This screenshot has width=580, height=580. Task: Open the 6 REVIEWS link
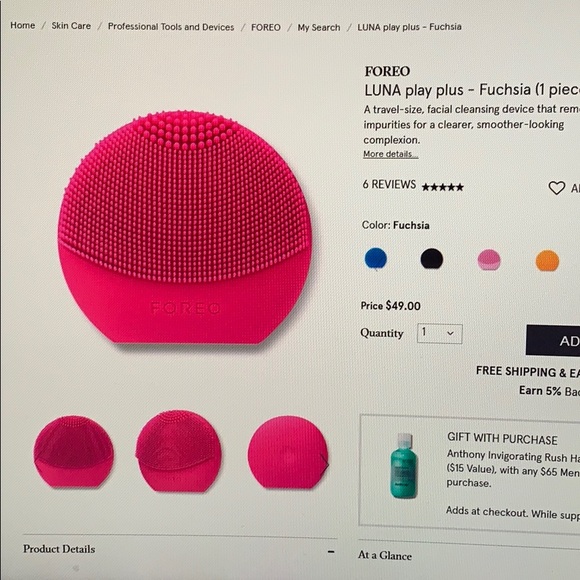click(389, 184)
